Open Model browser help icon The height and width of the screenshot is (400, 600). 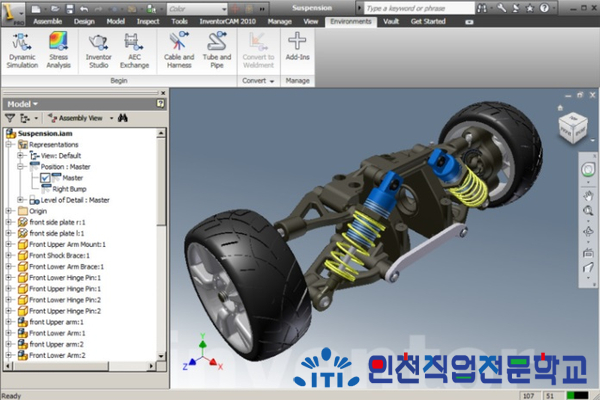[x=161, y=104]
